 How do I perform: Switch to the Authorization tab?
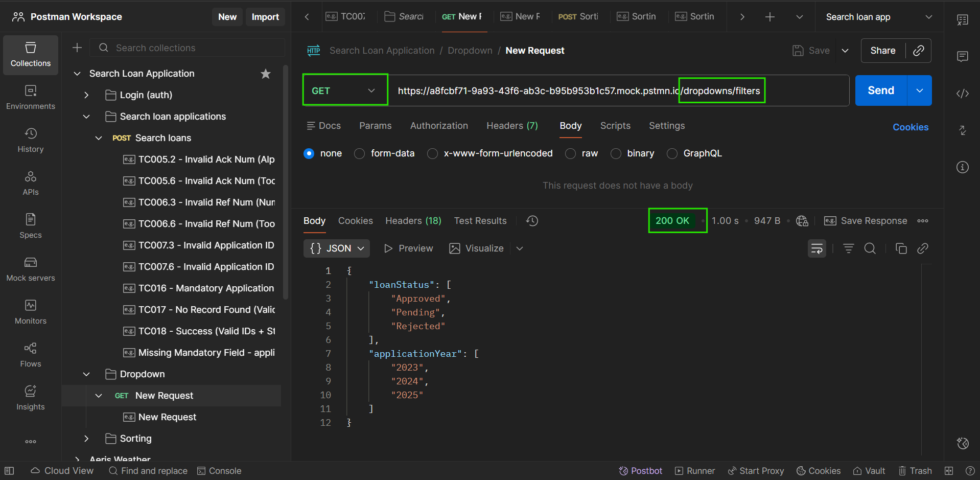(439, 126)
